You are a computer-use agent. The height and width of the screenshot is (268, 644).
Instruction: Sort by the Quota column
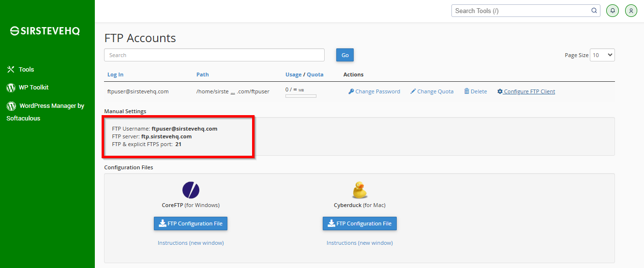315,74
